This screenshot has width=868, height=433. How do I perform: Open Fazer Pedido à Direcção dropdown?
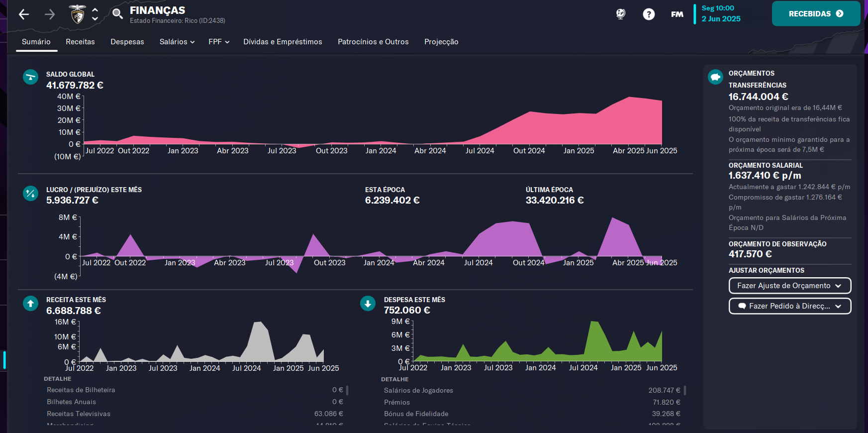790,306
